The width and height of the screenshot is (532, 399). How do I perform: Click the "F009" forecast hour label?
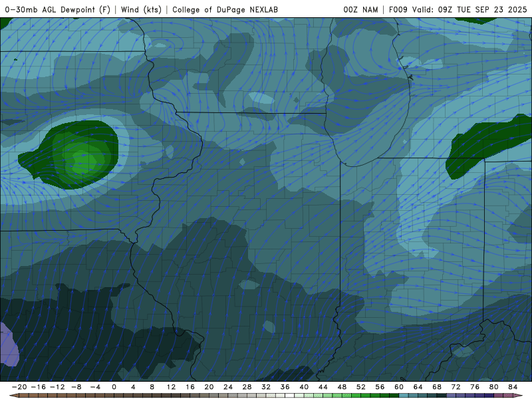point(398,9)
